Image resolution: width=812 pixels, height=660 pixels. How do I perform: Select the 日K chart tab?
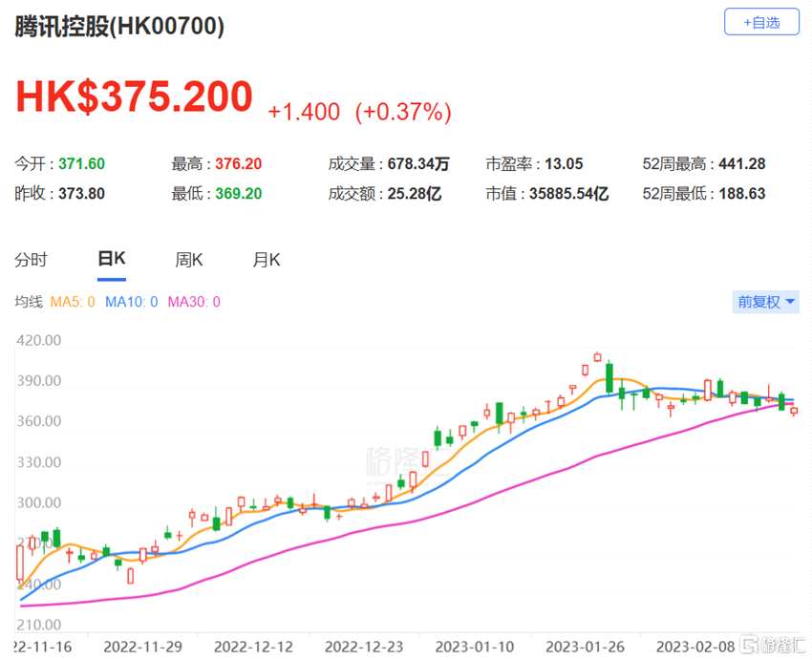pos(112,258)
